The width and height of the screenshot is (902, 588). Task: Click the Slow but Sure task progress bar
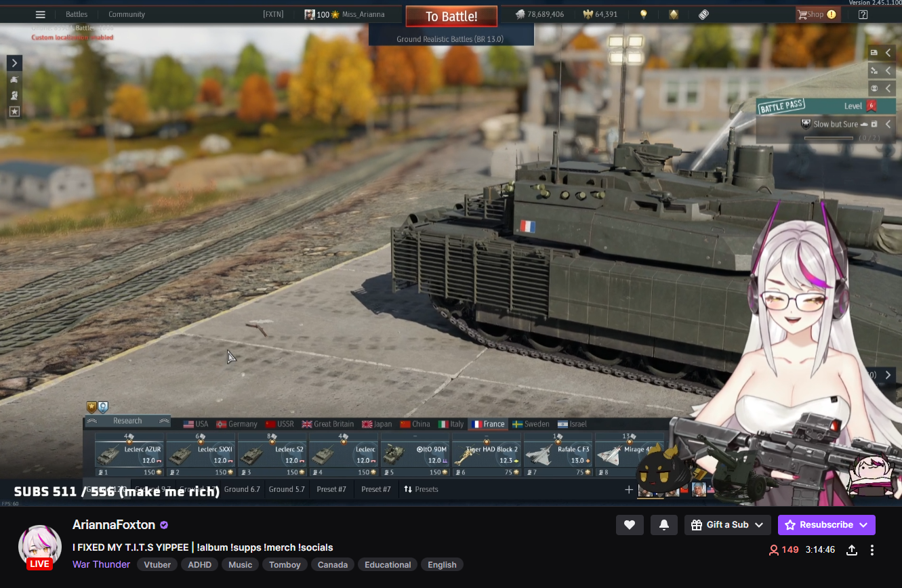[x=828, y=138]
